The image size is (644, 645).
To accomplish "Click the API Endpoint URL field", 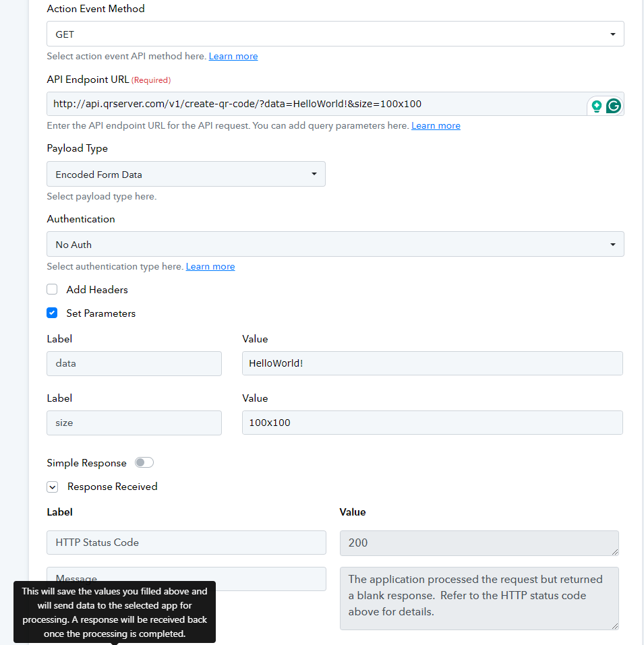I will point(317,104).
